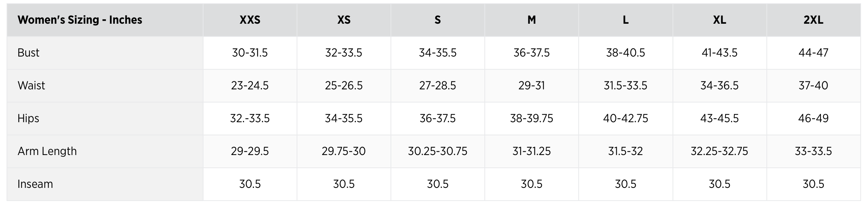Click the Arm Length row label
868x205 pixels.
[x=47, y=151]
